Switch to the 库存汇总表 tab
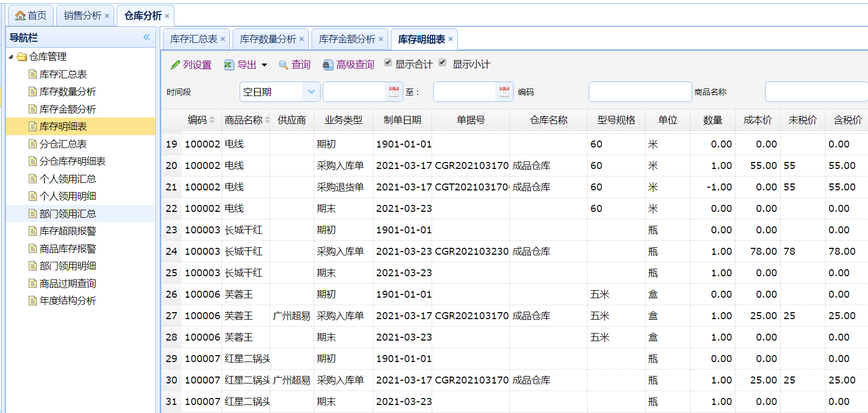The width and height of the screenshot is (868, 413). coord(194,39)
